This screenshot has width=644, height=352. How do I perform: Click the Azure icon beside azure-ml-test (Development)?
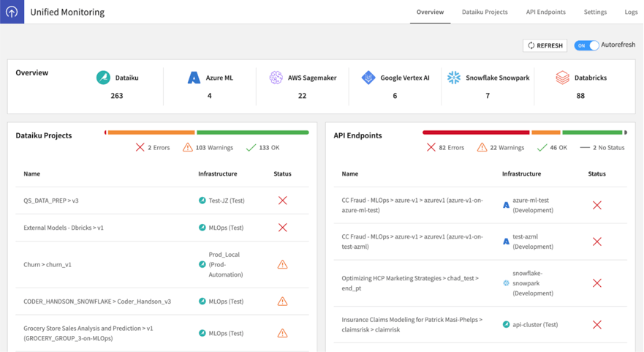click(x=506, y=205)
